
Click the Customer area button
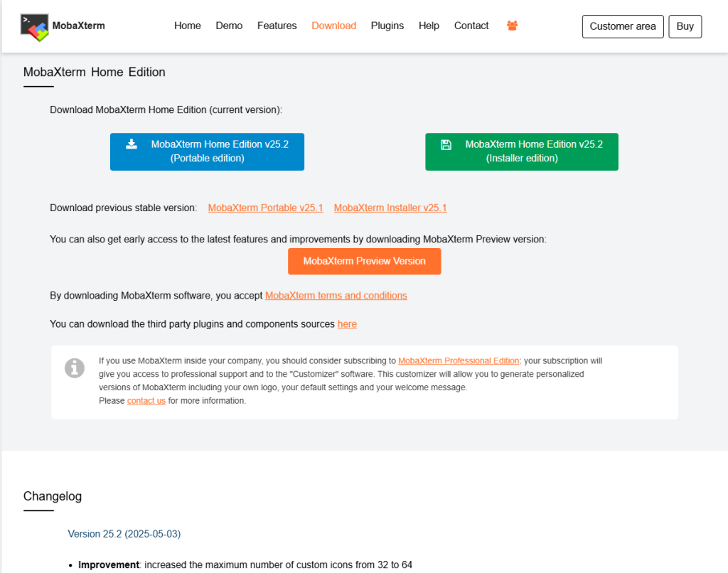[623, 26]
